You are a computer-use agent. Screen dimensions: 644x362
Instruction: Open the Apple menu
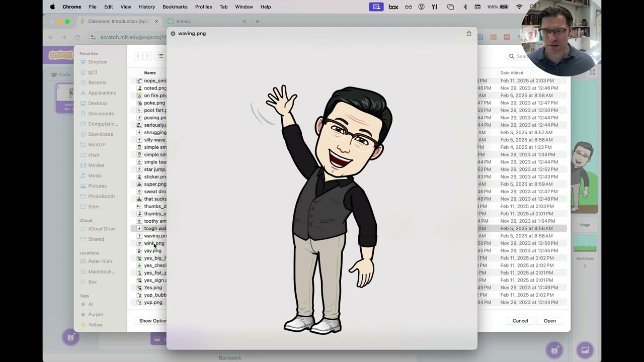coord(52,7)
